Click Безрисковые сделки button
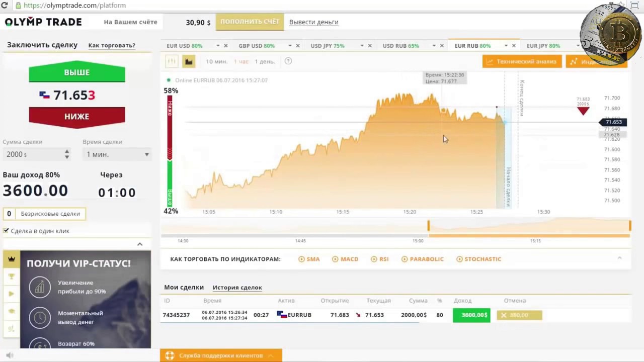Viewport: 644px width, 362px height. pos(44,214)
